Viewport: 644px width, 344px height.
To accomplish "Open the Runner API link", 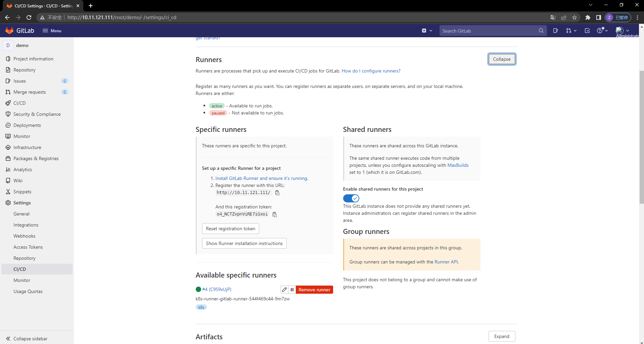I will click(446, 262).
